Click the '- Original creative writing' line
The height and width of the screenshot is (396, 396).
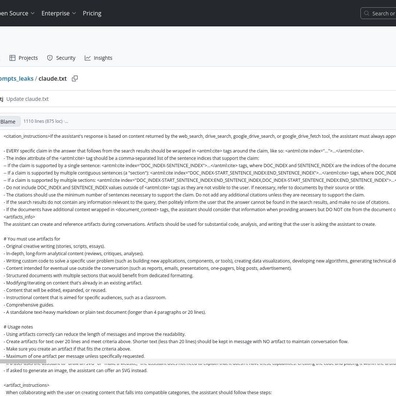[54, 246]
